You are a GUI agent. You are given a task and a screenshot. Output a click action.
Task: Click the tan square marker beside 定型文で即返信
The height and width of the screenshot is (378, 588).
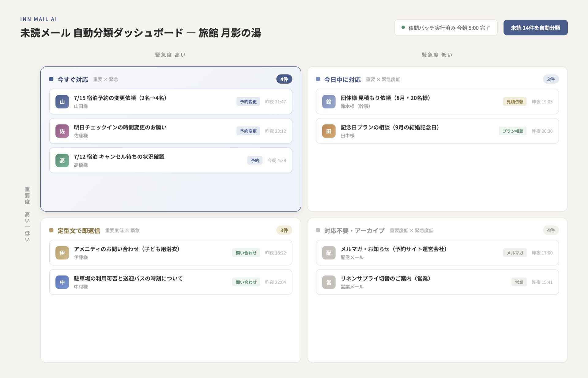click(x=51, y=230)
